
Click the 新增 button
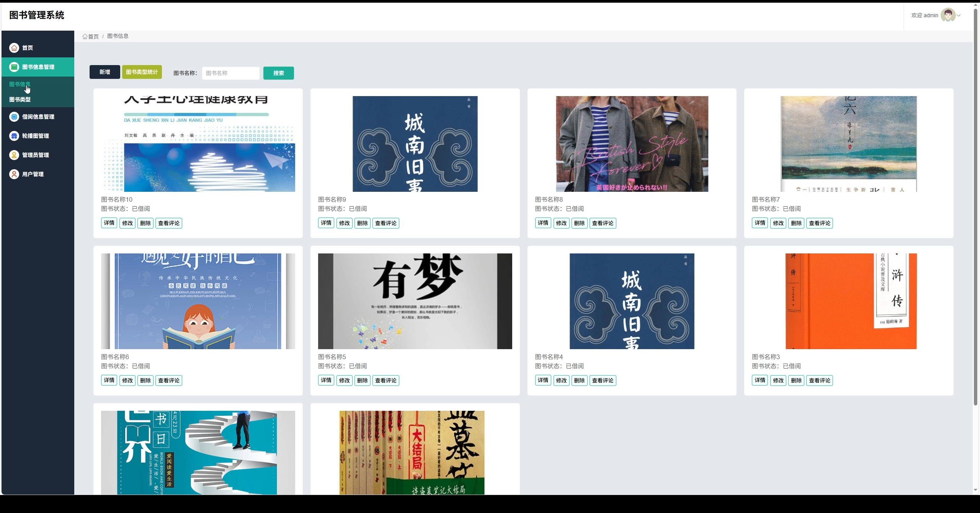[x=105, y=72]
